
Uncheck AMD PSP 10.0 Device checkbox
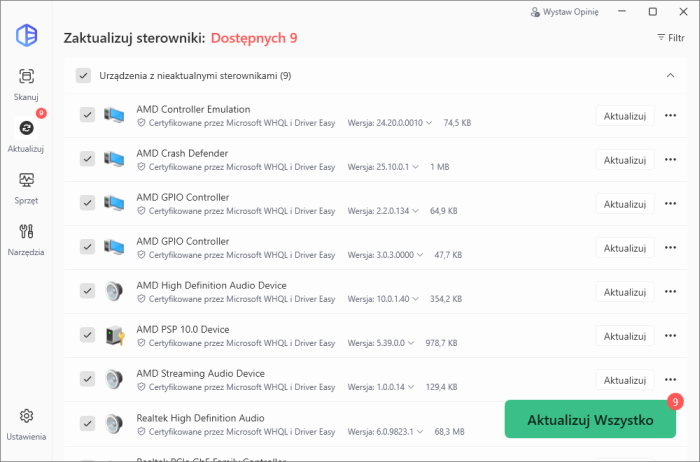[88, 335]
